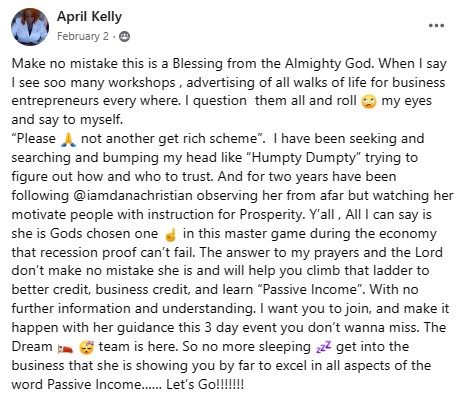Click the eye-rolling face emoji
This screenshot has width=461, height=403.
[x=369, y=101]
